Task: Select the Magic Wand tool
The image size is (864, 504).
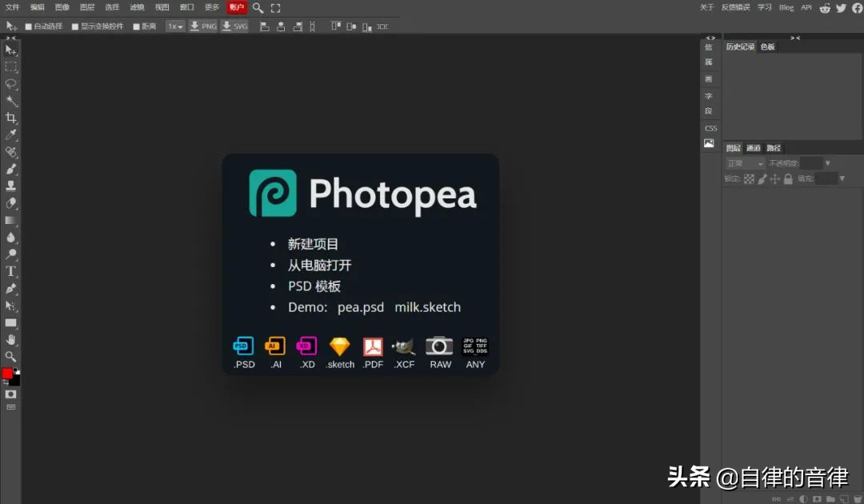Action: (10, 101)
